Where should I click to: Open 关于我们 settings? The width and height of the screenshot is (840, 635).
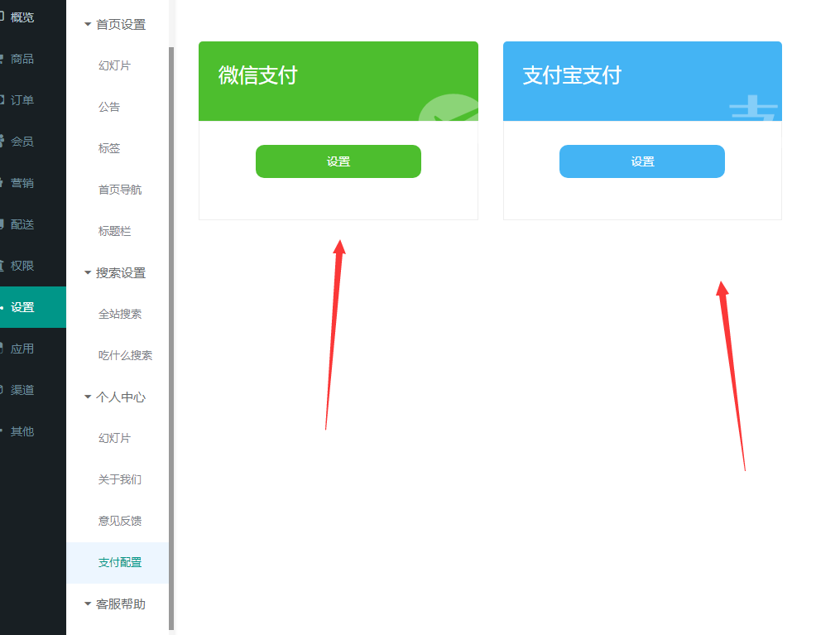point(119,479)
